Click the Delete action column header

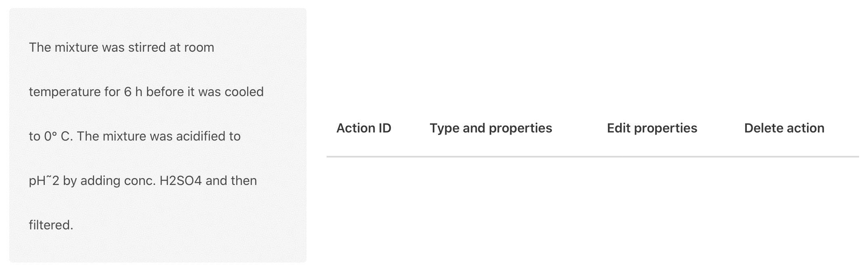coord(784,128)
